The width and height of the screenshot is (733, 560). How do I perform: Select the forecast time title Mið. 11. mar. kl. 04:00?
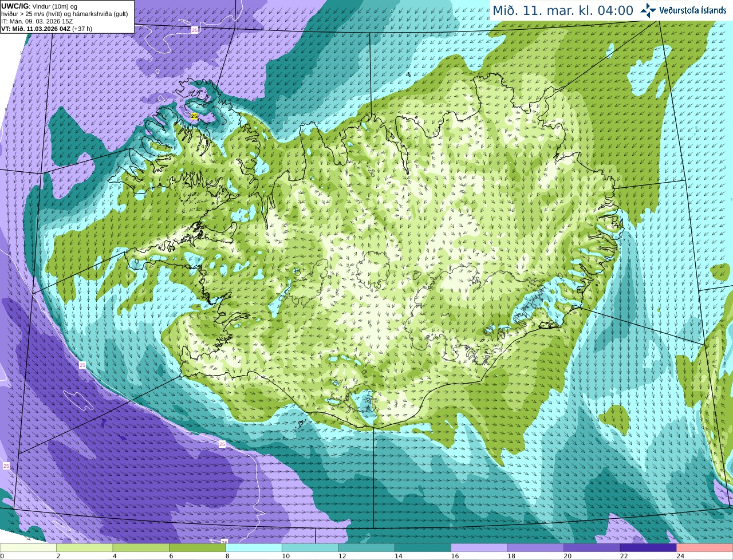click(563, 10)
